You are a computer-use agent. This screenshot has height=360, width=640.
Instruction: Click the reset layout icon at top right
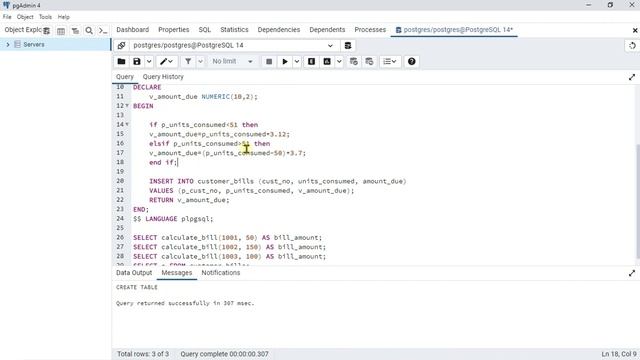tap(632, 45)
